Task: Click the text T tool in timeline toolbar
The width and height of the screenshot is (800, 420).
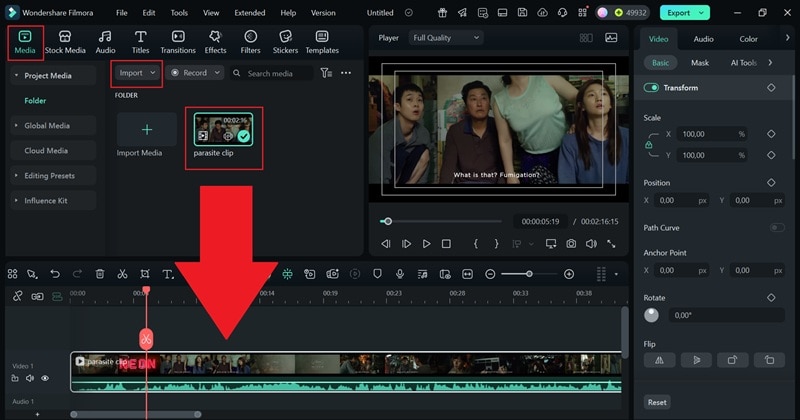Action: (x=167, y=274)
